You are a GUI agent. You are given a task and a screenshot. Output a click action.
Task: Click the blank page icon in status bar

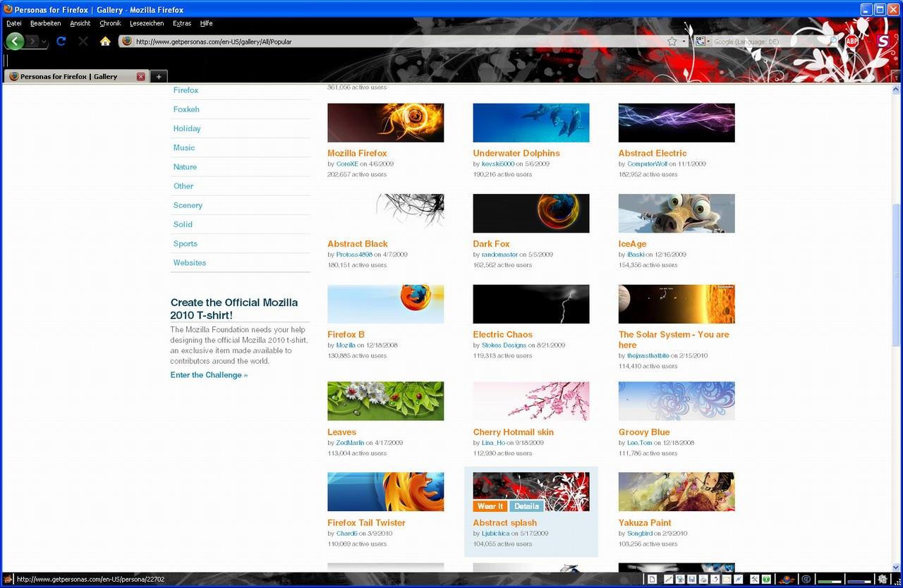click(x=653, y=580)
